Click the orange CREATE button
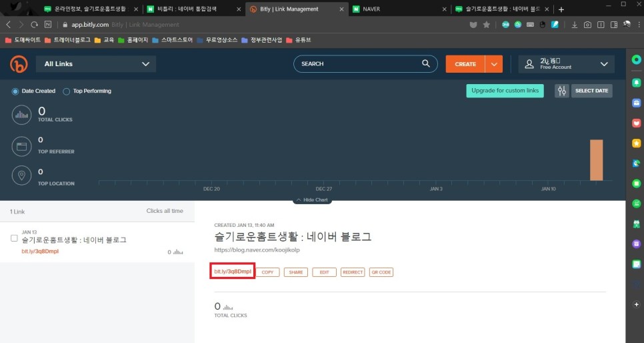 click(x=465, y=64)
